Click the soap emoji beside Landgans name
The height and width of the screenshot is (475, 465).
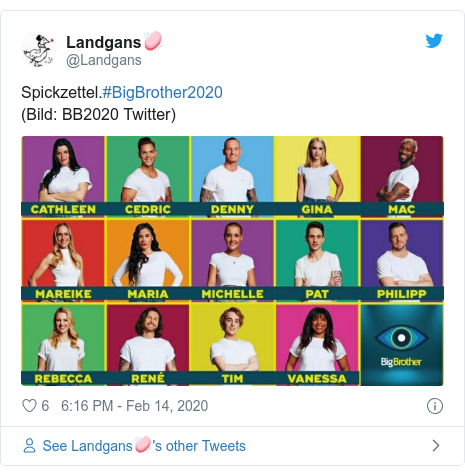pos(153,41)
